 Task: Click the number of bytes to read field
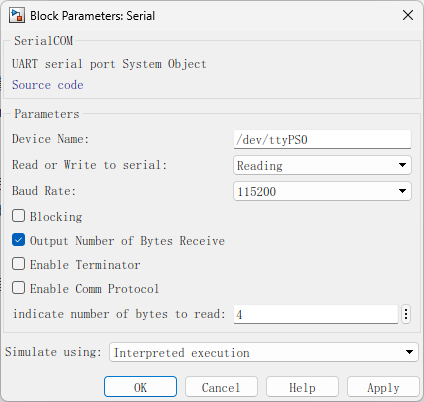pyautogui.click(x=316, y=314)
